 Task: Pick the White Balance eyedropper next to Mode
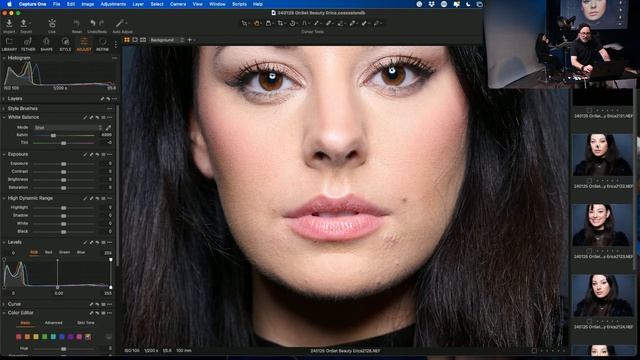tap(108, 128)
